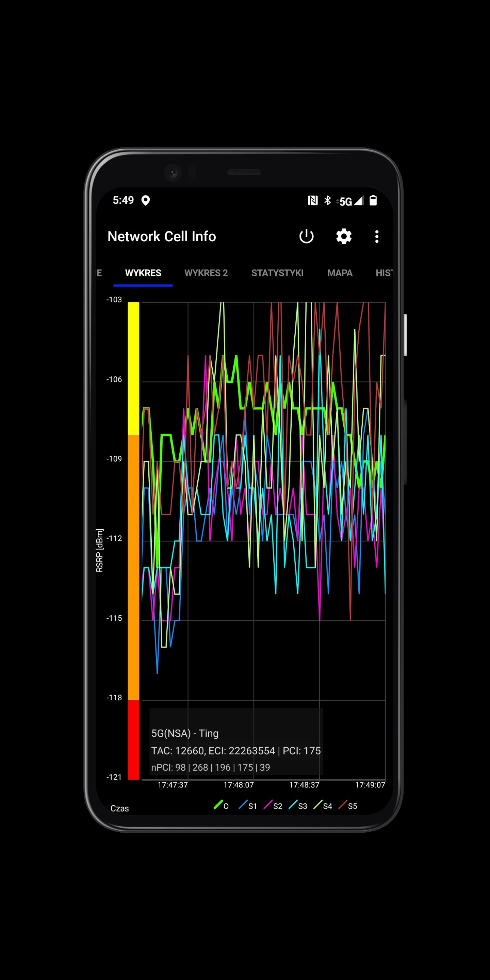Tap the -115 axis value
Viewport: 490px width, 980px height.
click(114, 618)
